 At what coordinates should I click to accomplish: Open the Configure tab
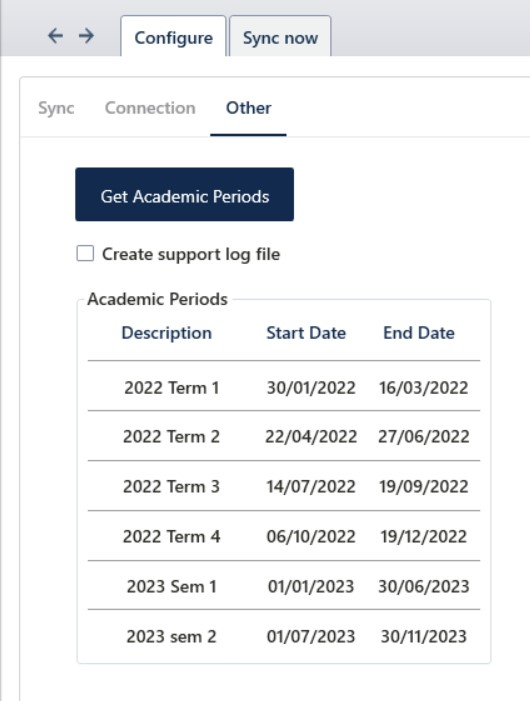(173, 37)
